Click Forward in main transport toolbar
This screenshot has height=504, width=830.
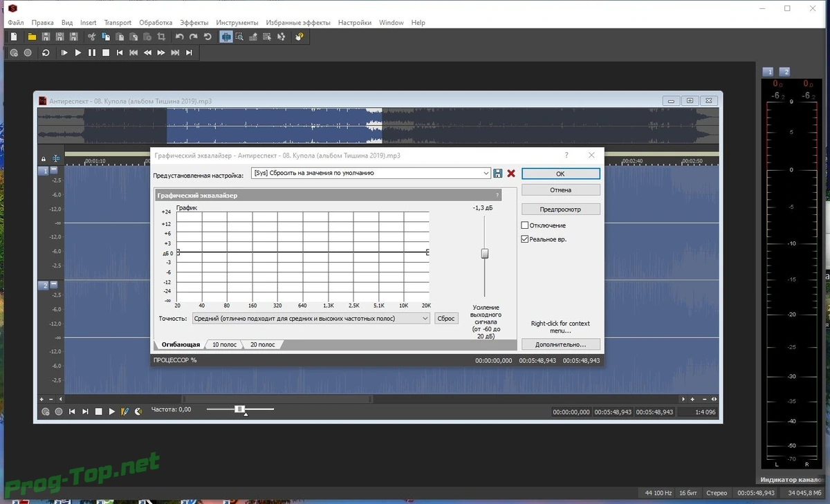(x=161, y=53)
